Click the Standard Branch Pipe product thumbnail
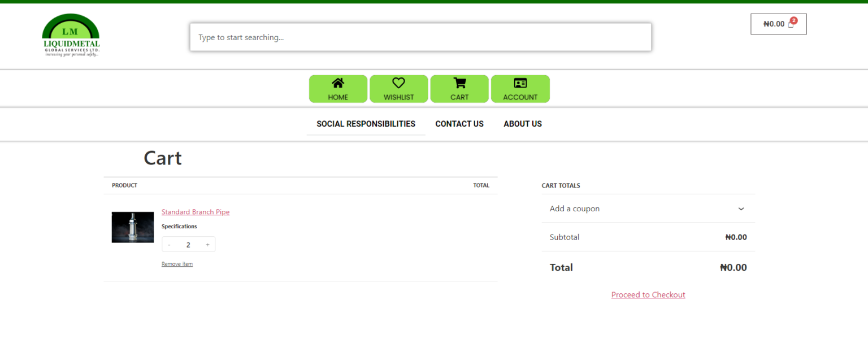The height and width of the screenshot is (343, 868). (133, 227)
